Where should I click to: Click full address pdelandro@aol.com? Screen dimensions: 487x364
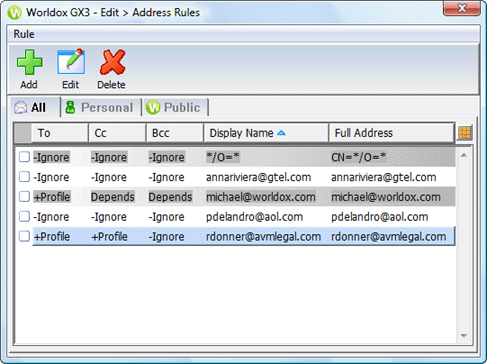380,217
